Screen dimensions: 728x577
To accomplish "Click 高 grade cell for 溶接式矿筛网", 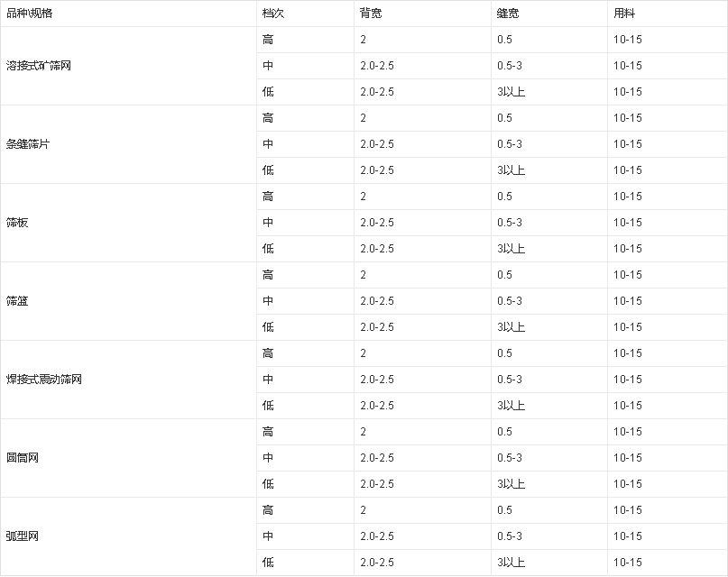I will point(268,40).
